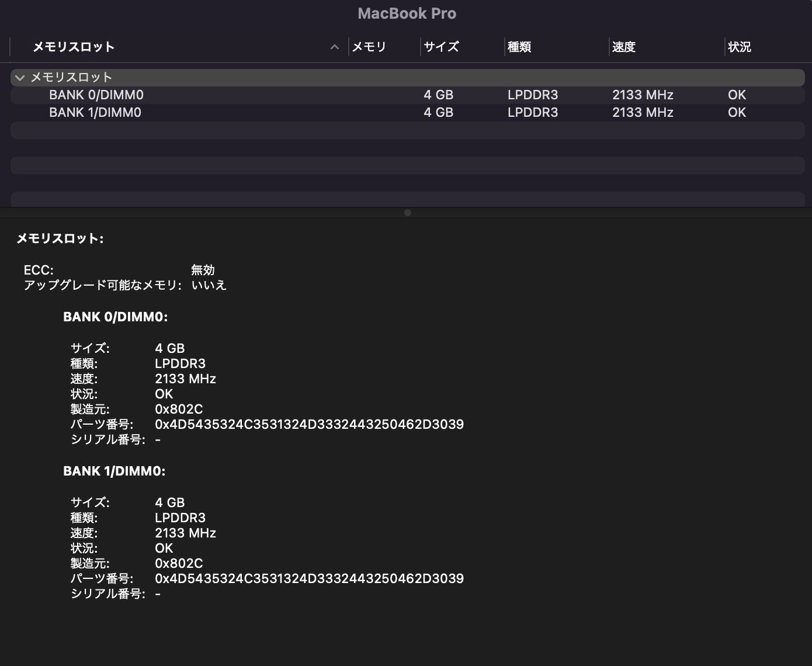Click the 状況 column header
The height and width of the screenshot is (666, 812).
point(740,47)
